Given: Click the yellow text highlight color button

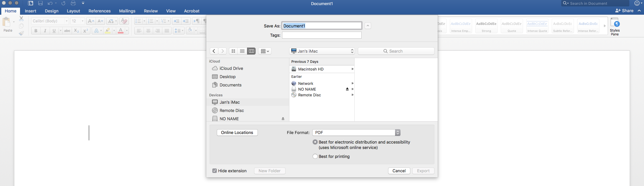Looking at the screenshot, I should point(108,31).
